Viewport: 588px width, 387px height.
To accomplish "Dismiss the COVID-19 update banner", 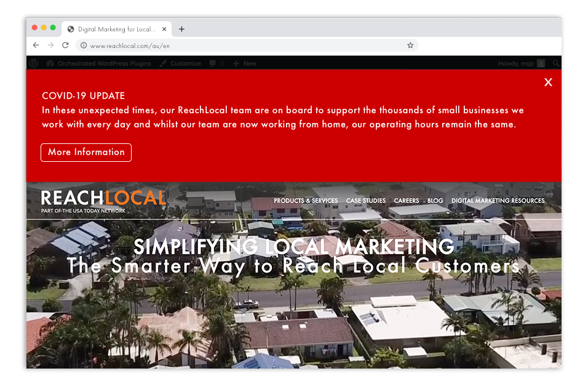I will 548,82.
